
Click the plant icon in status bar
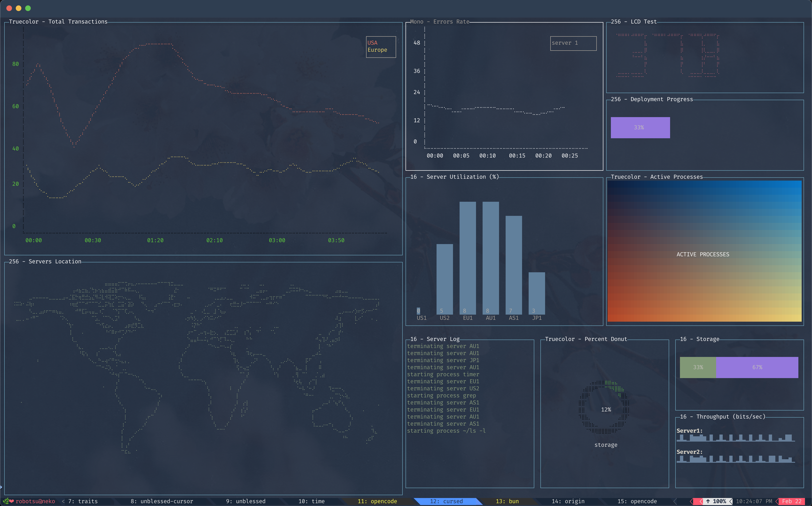click(6, 501)
